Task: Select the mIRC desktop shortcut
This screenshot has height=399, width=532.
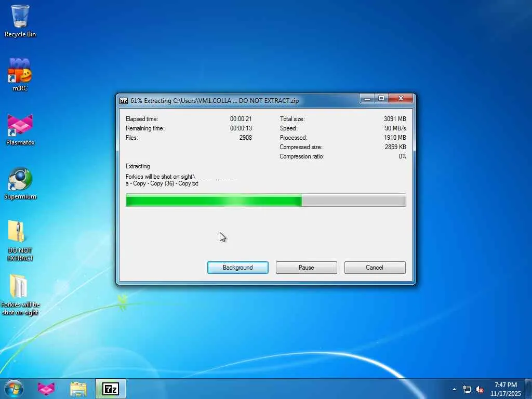Action: (20, 75)
